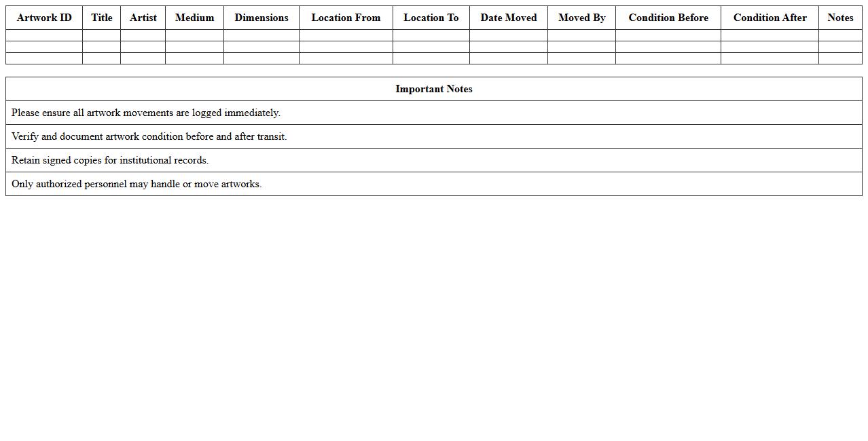Click the Important Notes heading

(434, 89)
